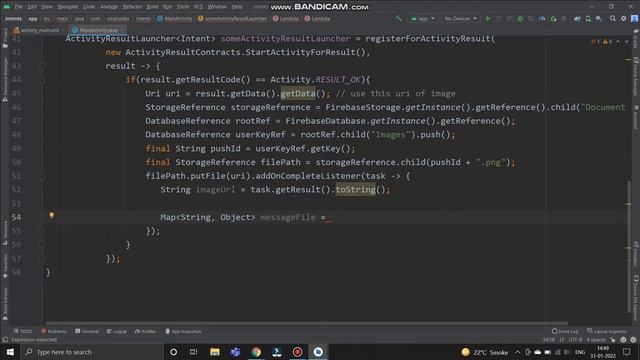Collapse the if-block fold at line 44
The width and height of the screenshot is (640, 360).
click(x=42, y=80)
